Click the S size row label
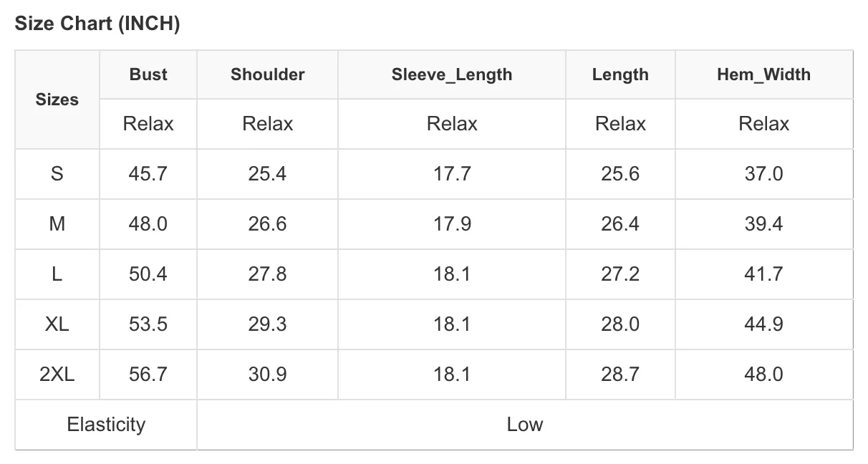868x464 pixels. pos(57,174)
